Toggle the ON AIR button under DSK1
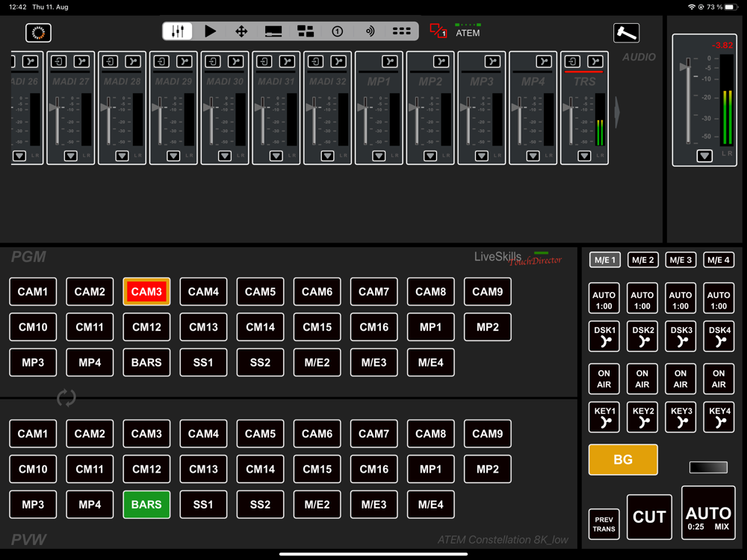This screenshot has width=747, height=560. point(604,379)
